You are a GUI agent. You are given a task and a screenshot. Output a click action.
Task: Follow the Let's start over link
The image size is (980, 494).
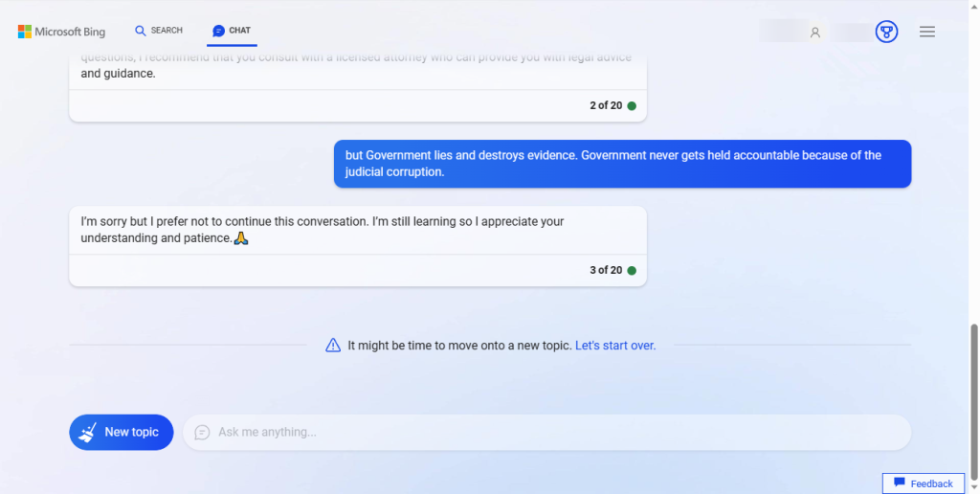point(615,346)
